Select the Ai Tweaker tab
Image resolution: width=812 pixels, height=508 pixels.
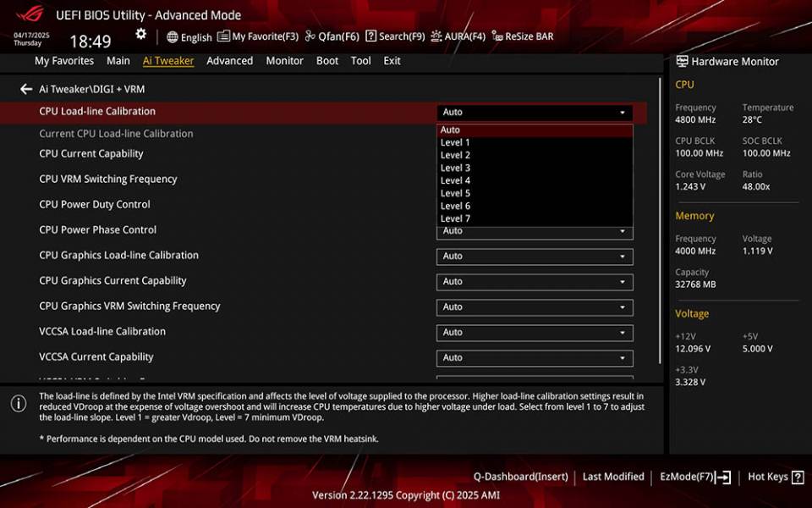click(x=168, y=61)
